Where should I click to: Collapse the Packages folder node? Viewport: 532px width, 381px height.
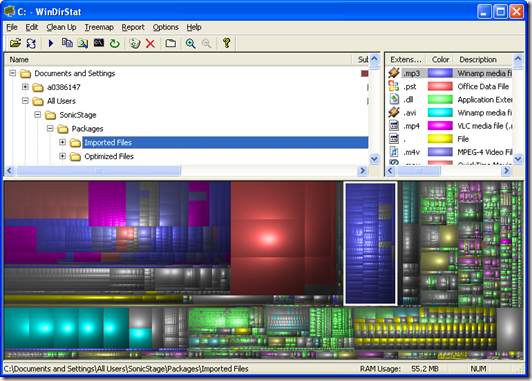point(50,128)
